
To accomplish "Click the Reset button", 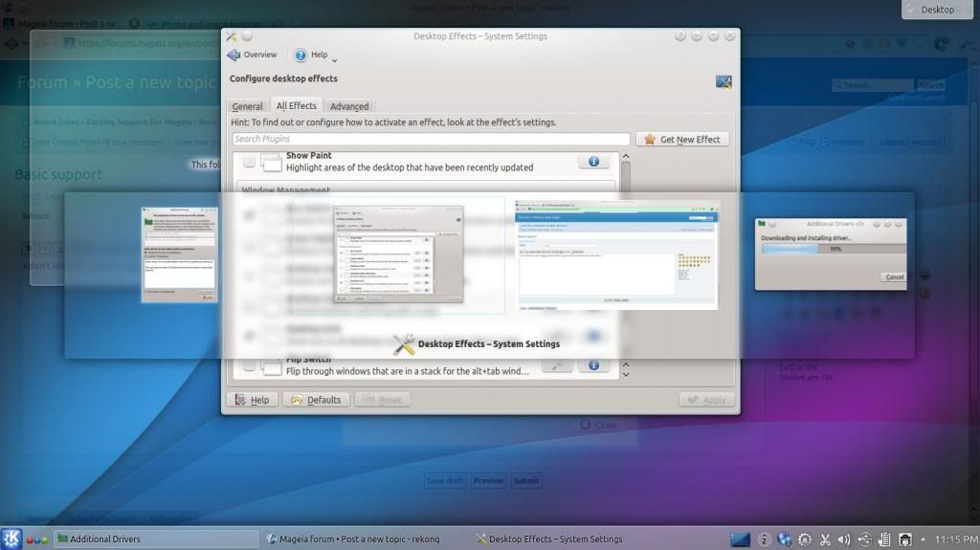I will 383,400.
